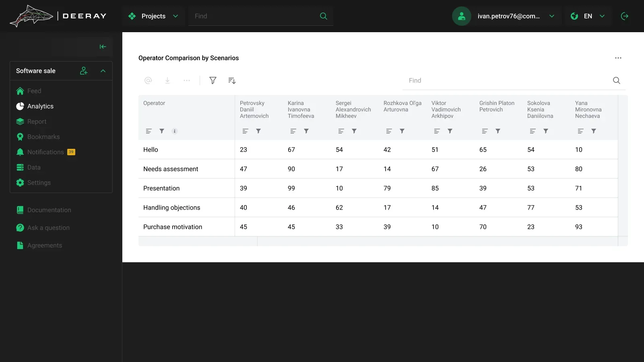Click the info icon in Operator column
This screenshot has height=362, width=644.
point(175,131)
